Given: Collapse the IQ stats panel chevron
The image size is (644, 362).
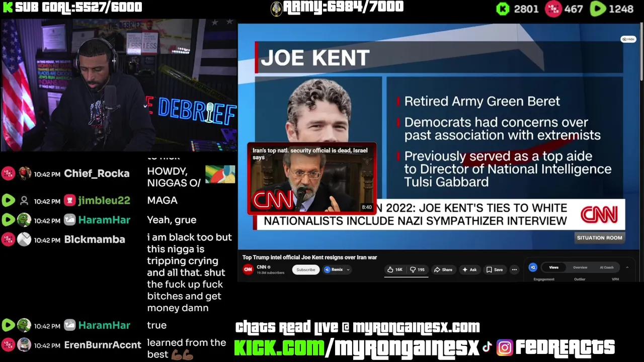Looking at the screenshot, I should (627, 267).
